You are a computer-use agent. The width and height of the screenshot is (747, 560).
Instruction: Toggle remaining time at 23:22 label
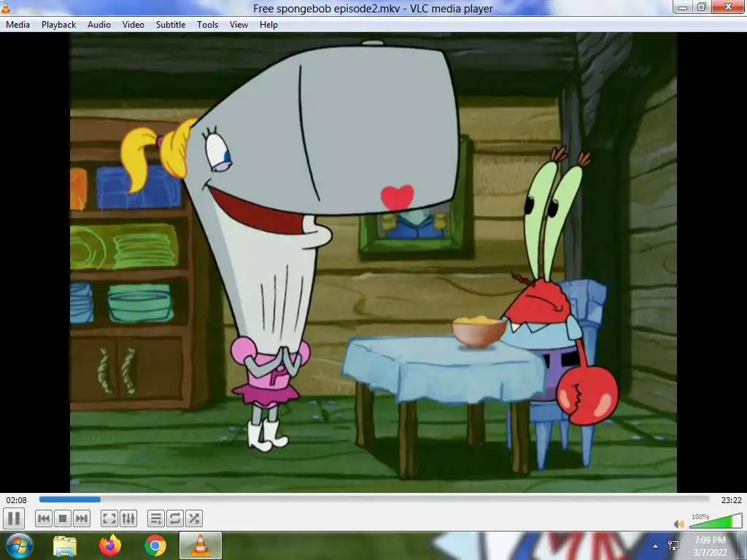[731, 500]
